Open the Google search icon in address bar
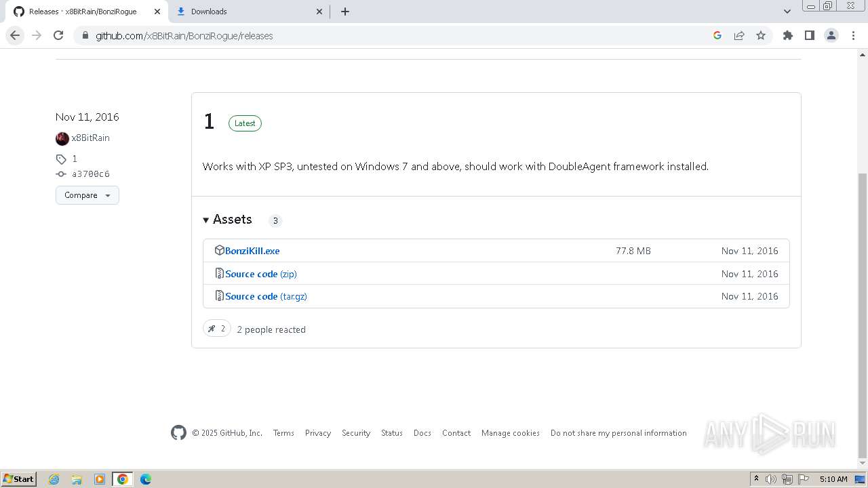This screenshot has width=868, height=488. (x=717, y=35)
